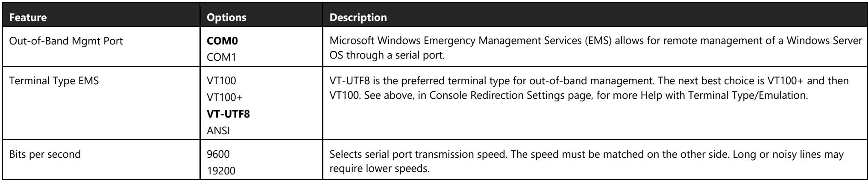This screenshot has height=180, width=868.
Task: Click the 'require lower speeds' text line
Action: coord(379,168)
